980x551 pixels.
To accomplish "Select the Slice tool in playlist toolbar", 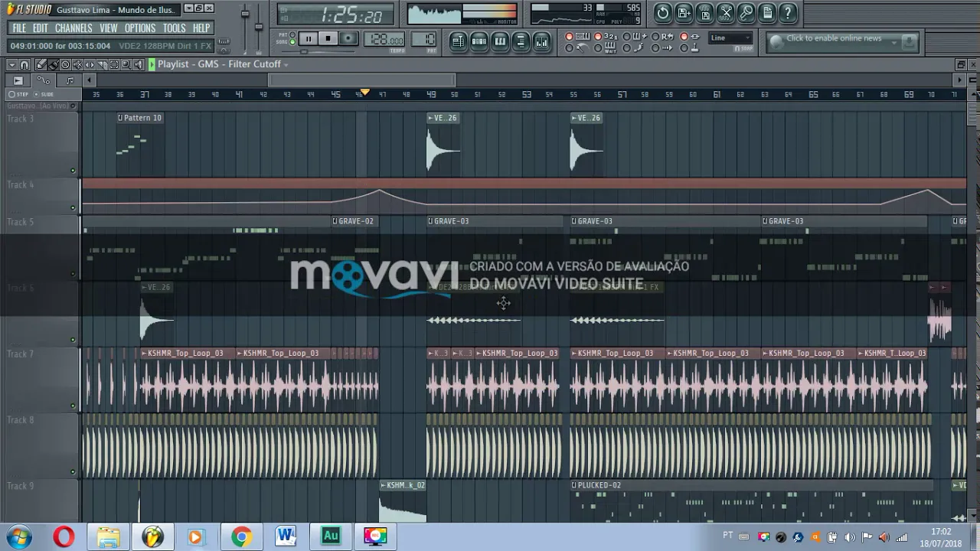I will [103, 64].
